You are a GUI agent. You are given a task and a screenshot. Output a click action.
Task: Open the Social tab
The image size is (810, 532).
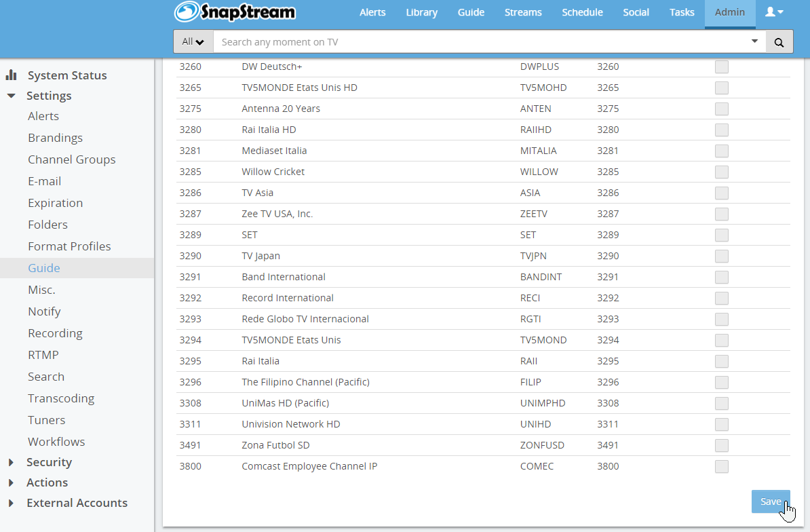[x=636, y=12]
